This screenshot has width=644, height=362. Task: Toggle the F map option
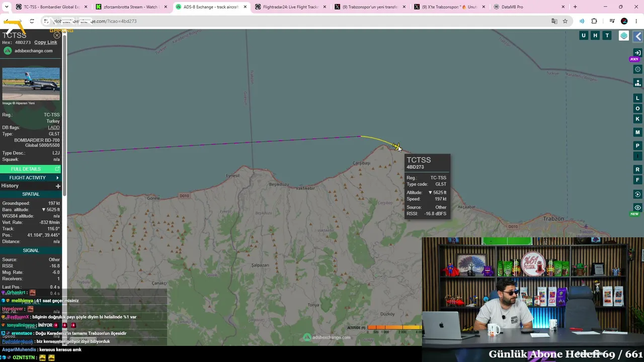(x=637, y=180)
